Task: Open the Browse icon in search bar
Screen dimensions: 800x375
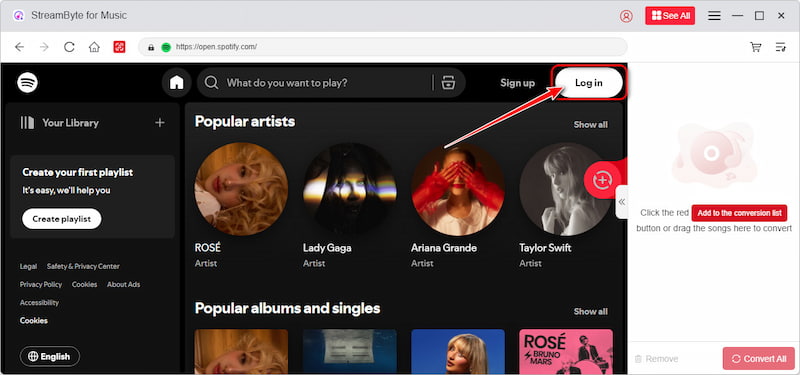Action: (x=448, y=83)
